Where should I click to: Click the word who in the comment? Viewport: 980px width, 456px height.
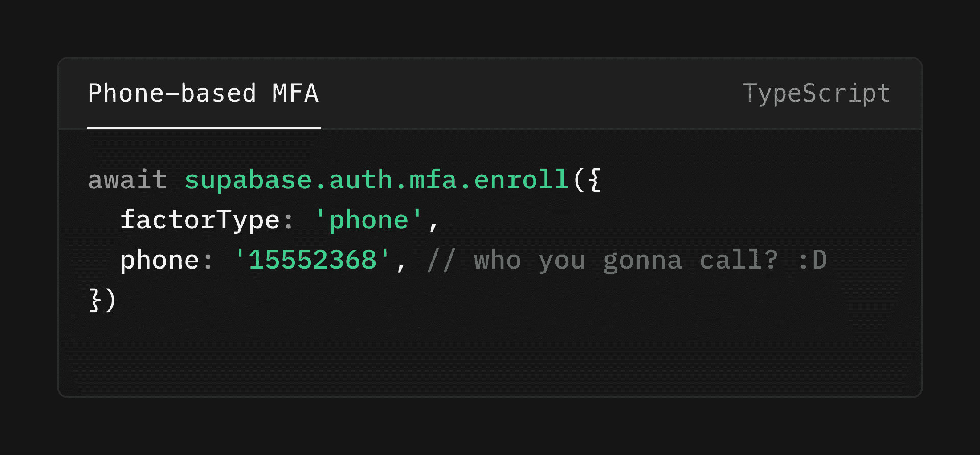[497, 260]
